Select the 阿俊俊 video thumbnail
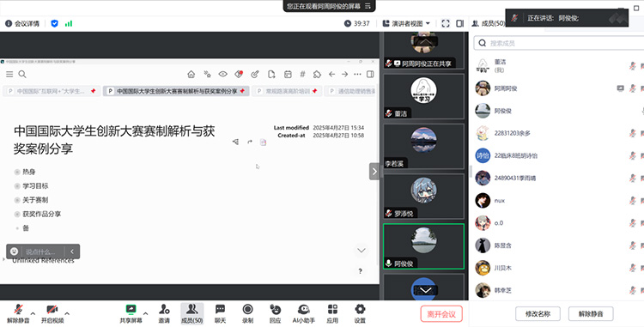 click(x=423, y=246)
